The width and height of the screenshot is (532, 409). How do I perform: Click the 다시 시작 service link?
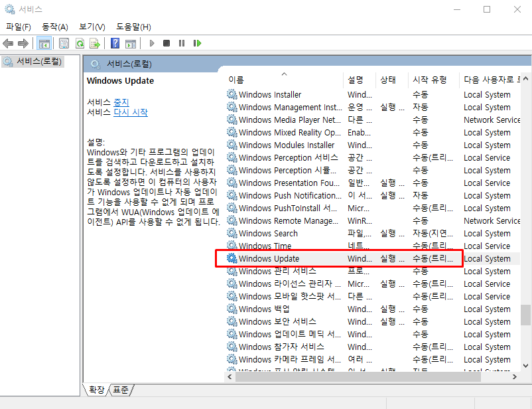tap(131, 112)
